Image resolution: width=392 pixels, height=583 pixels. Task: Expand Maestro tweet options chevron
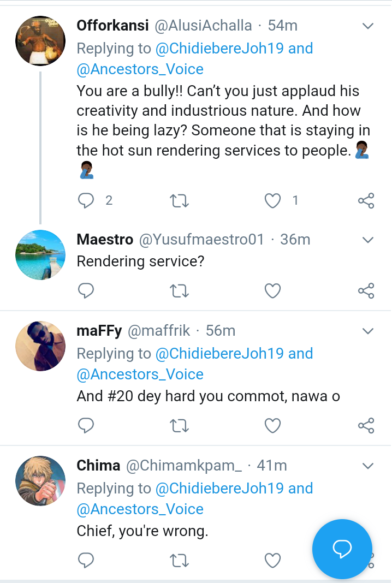tap(368, 240)
